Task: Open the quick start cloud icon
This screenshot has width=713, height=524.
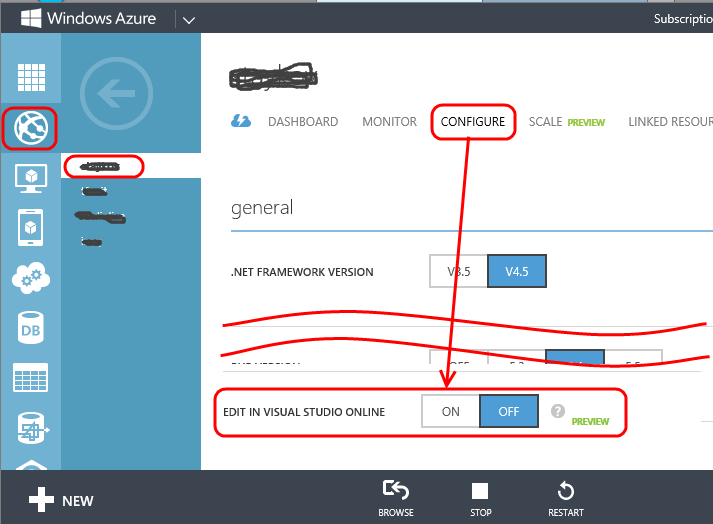Action: [241, 121]
